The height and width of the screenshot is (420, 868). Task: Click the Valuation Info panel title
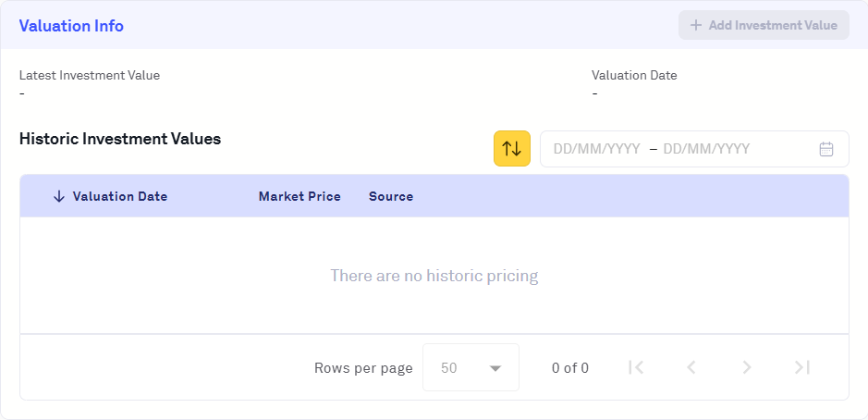(x=71, y=26)
